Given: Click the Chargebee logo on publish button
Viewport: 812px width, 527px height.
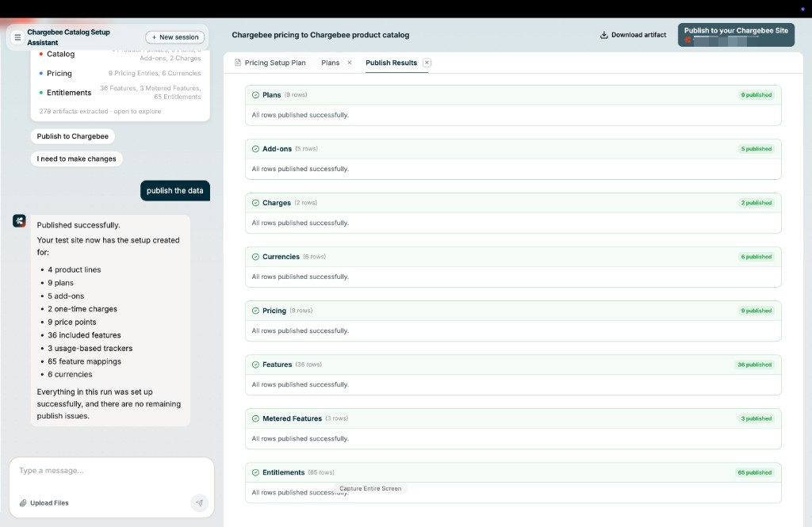Looking at the screenshot, I should click(688, 40).
